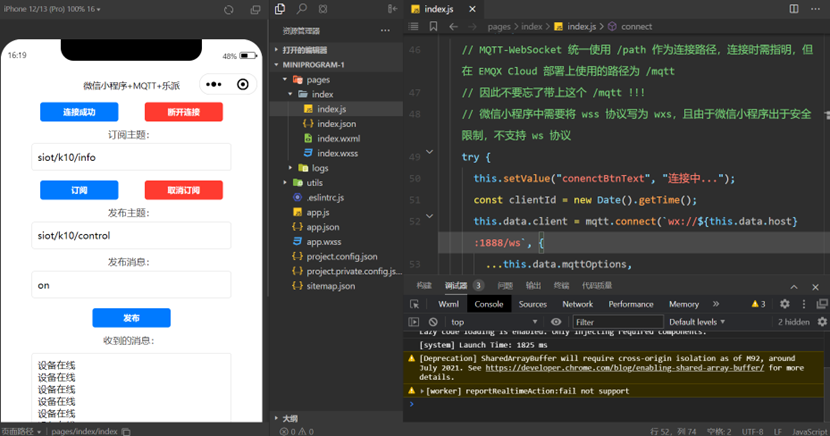Open DevTools customize menu dots
Screen dimensions: 830x436
[x=804, y=304]
